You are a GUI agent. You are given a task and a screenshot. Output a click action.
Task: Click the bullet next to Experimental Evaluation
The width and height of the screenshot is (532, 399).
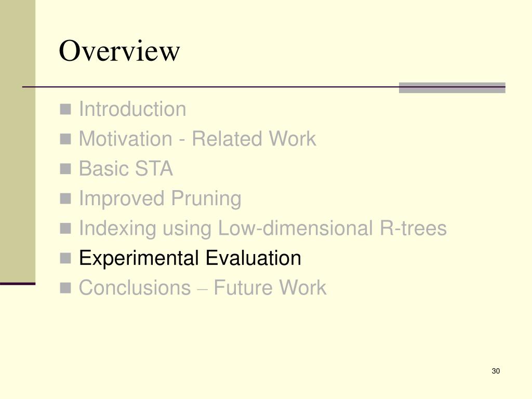[x=65, y=258]
